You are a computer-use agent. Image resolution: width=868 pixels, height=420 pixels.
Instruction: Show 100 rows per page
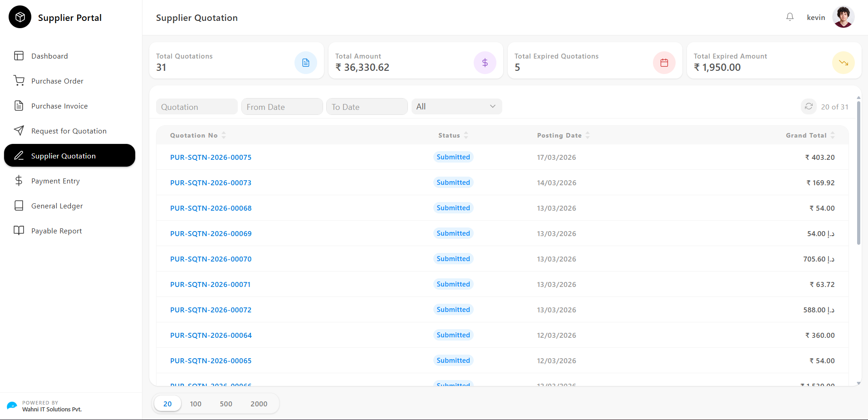coord(196,404)
